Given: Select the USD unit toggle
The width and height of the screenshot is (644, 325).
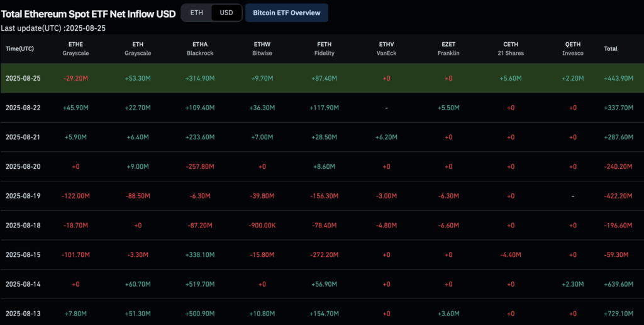Looking at the screenshot, I should (226, 13).
